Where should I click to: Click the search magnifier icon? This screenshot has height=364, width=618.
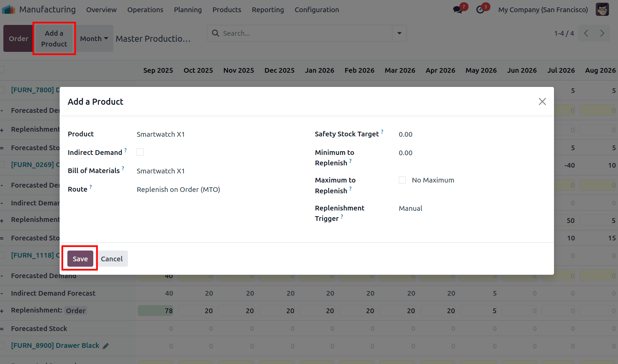(216, 33)
